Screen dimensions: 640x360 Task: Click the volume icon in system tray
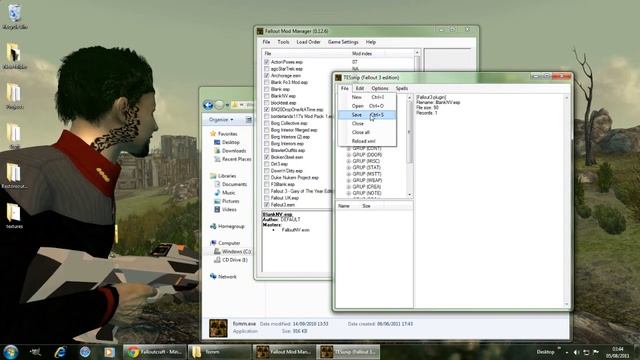pos(576,352)
